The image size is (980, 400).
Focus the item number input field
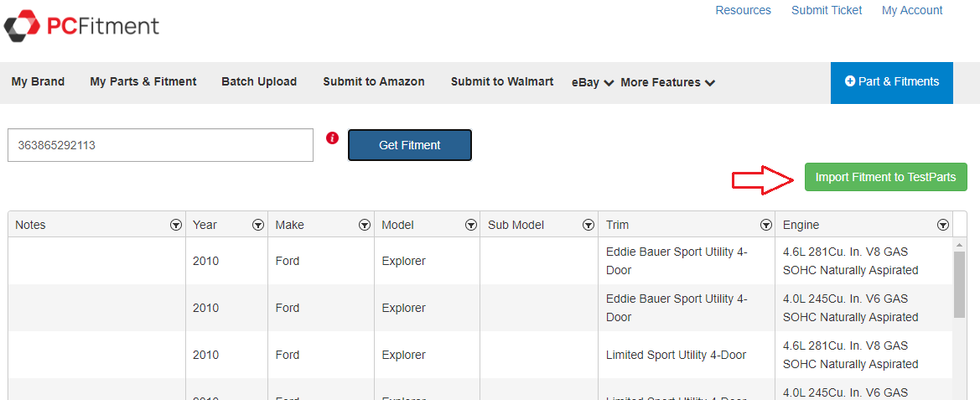coord(160,145)
